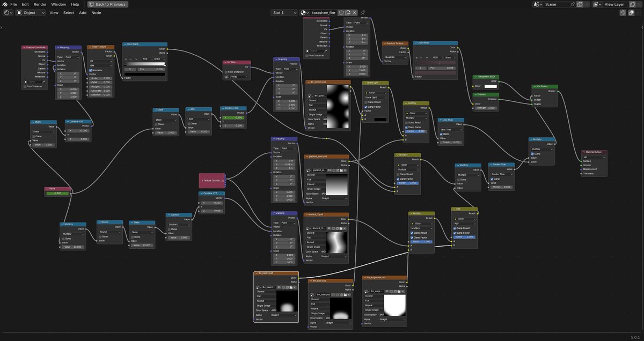Image resolution: width=644 pixels, height=341 pixels.
Task: Toggle Clamp in Greater Than node
Action: (492, 179)
